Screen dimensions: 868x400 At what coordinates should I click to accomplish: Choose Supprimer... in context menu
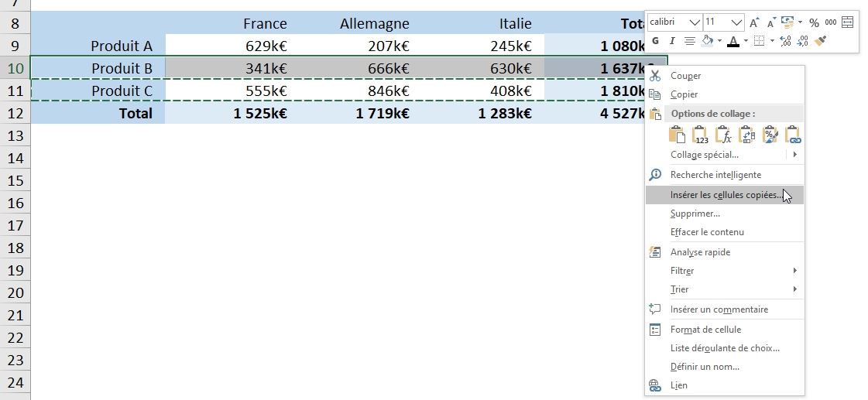pyautogui.click(x=725, y=214)
